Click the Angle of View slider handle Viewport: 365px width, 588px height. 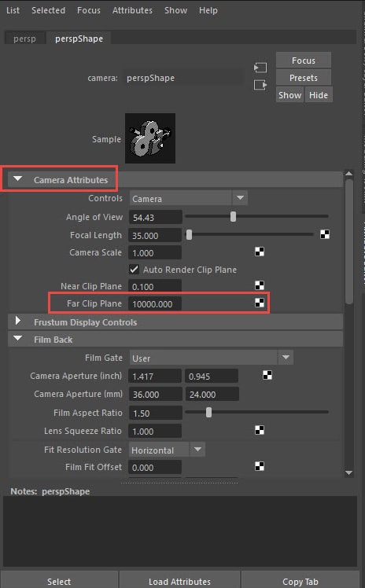tap(234, 216)
